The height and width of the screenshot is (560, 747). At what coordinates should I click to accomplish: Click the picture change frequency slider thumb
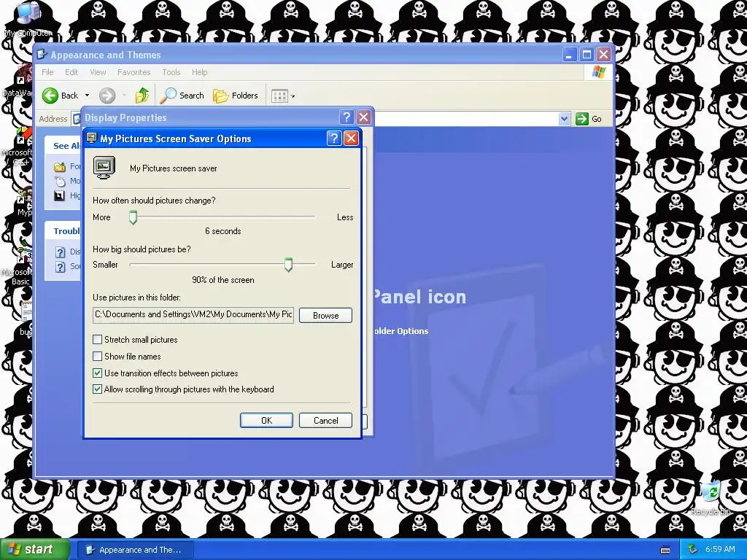[x=133, y=217]
